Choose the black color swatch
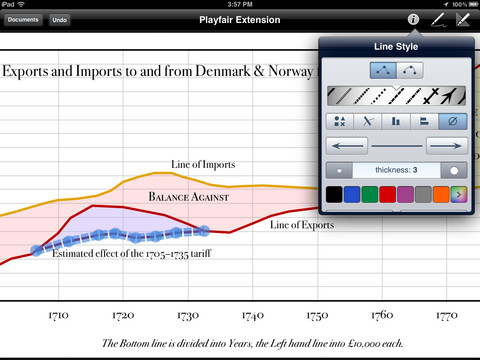This screenshot has height=360, width=480. pyautogui.click(x=334, y=194)
